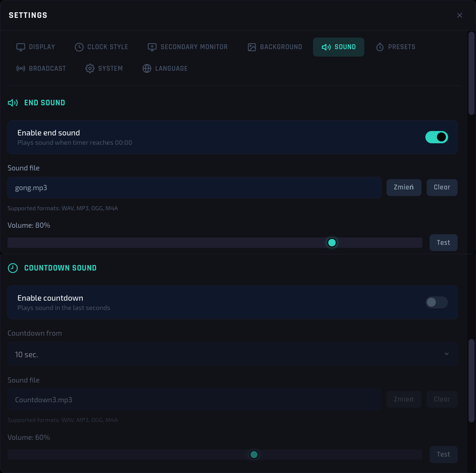The width and height of the screenshot is (476, 473).
Task: Click the clock icon beside Clock Style
Action: (79, 47)
